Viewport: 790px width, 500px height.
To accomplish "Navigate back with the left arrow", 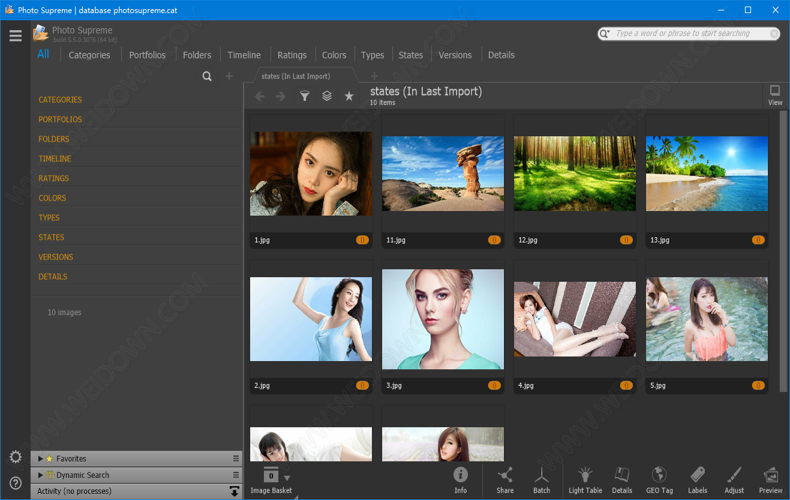I will (260, 96).
